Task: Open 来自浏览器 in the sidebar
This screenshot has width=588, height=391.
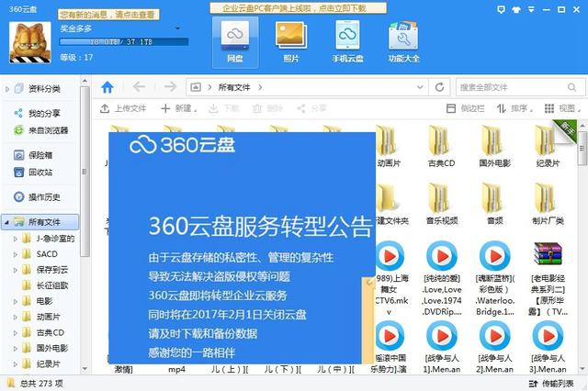Action: (40, 130)
